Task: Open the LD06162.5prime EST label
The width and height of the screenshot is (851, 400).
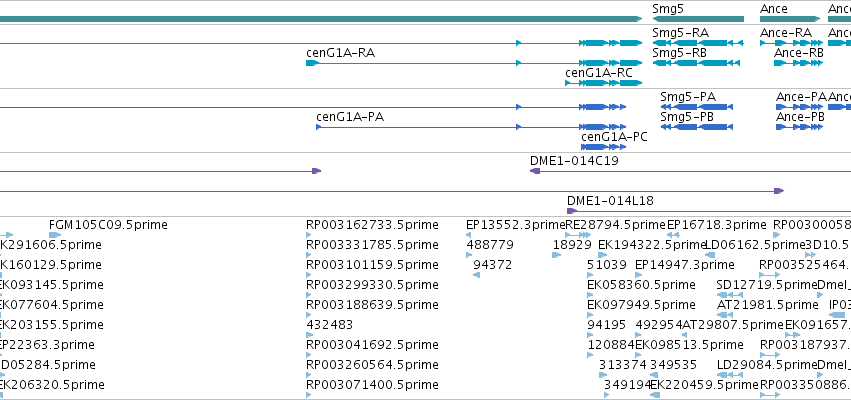Action: (755, 245)
